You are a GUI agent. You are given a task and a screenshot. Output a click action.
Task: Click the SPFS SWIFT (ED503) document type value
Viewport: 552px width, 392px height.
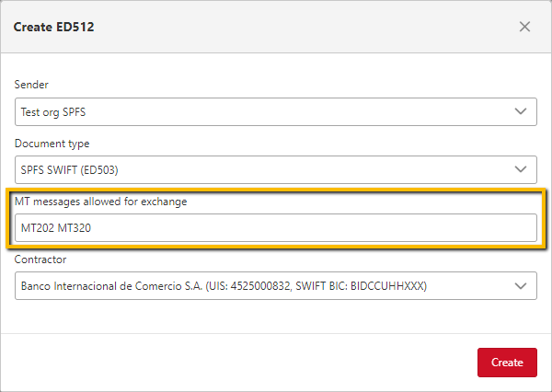[x=69, y=169]
